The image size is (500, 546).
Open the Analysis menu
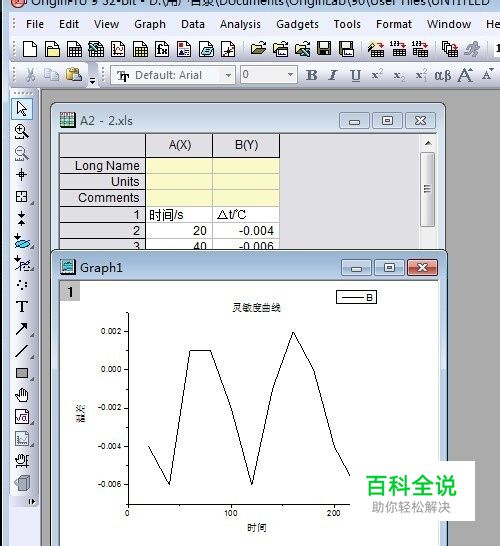[x=240, y=24]
